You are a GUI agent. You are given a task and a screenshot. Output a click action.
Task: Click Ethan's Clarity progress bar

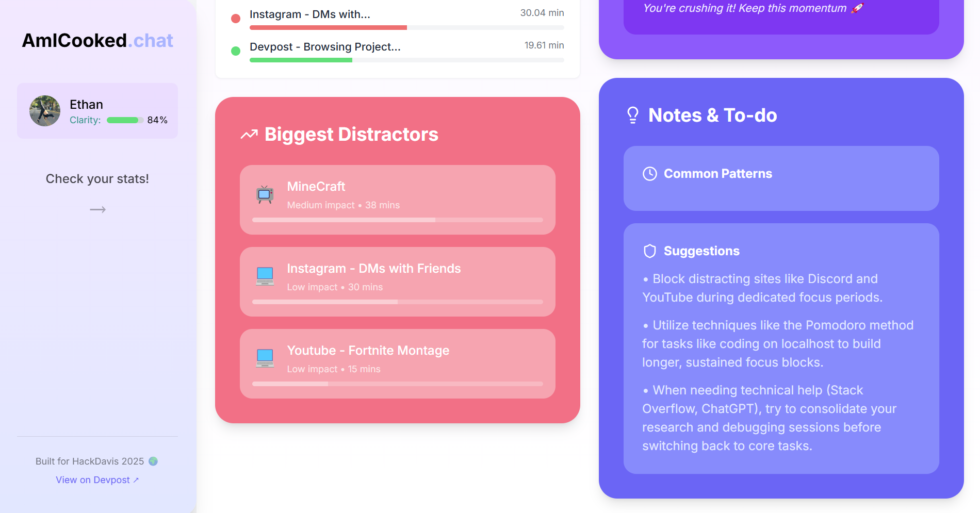[x=125, y=120]
